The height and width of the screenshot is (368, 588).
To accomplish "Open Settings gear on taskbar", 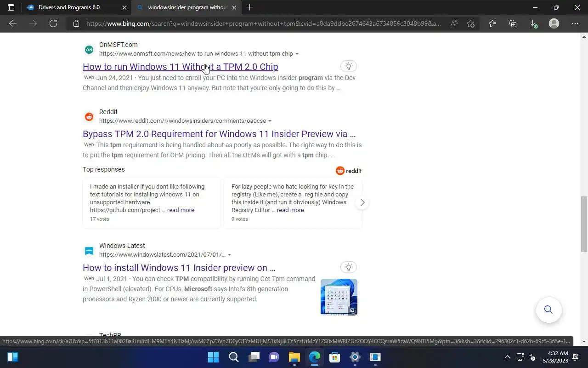I will pos(355,357).
